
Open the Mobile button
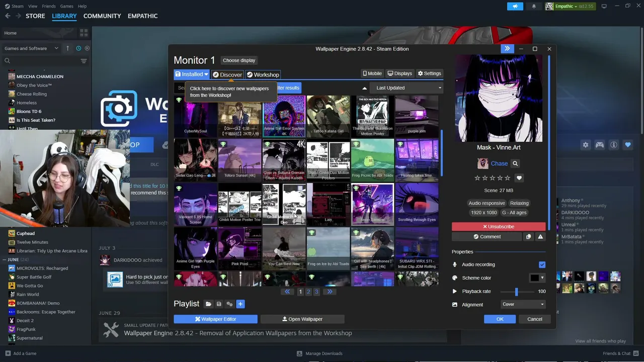tap(372, 73)
